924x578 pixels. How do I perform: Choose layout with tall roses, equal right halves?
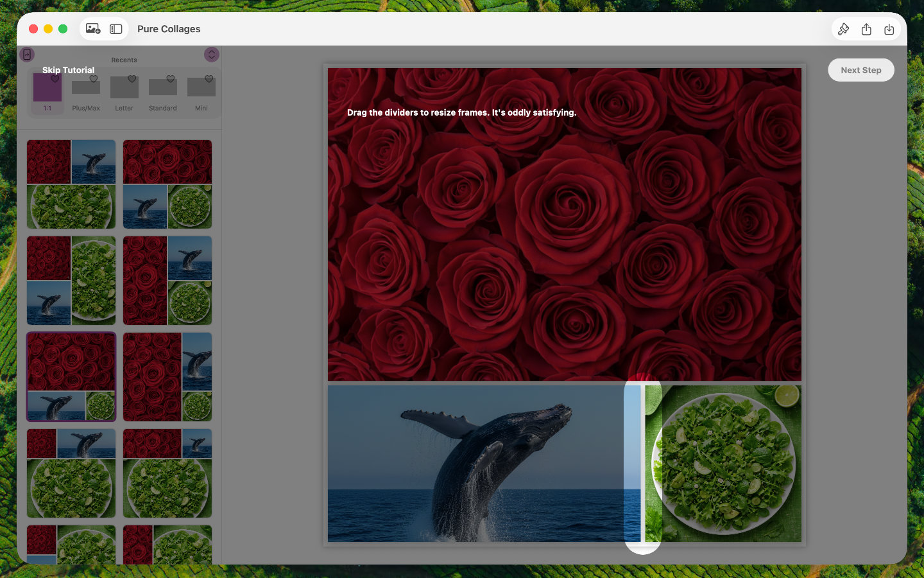pyautogui.click(x=167, y=281)
